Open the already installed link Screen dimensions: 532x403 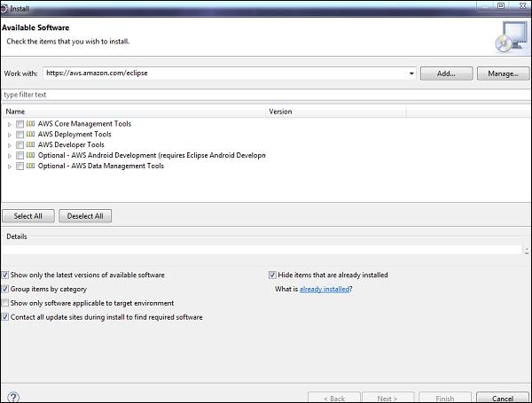pos(325,289)
